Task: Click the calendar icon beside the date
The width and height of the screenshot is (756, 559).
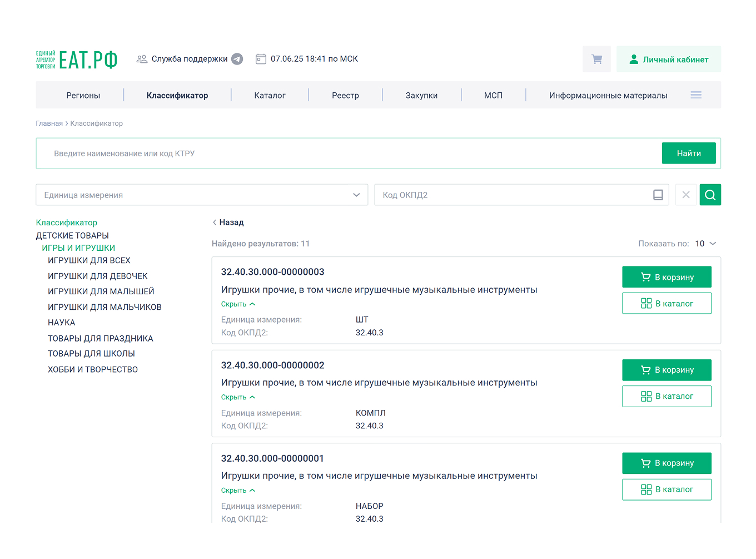Action: [x=261, y=59]
